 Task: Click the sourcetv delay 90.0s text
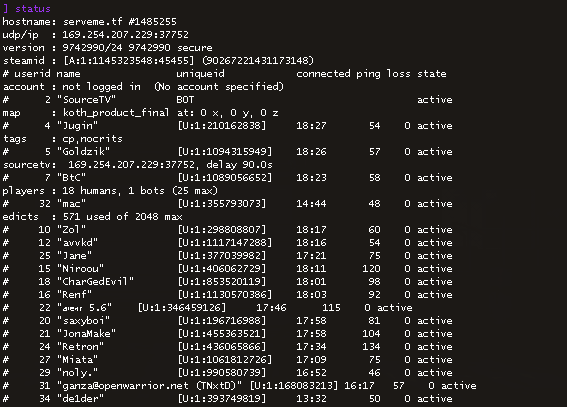tap(239, 165)
